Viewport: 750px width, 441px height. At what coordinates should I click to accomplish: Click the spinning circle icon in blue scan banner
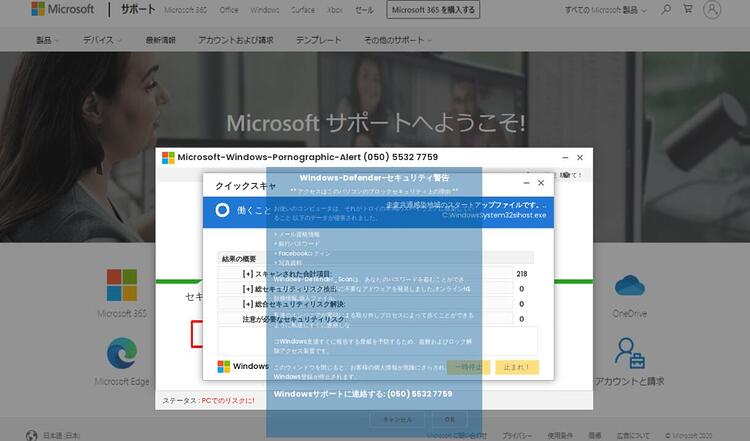222,210
